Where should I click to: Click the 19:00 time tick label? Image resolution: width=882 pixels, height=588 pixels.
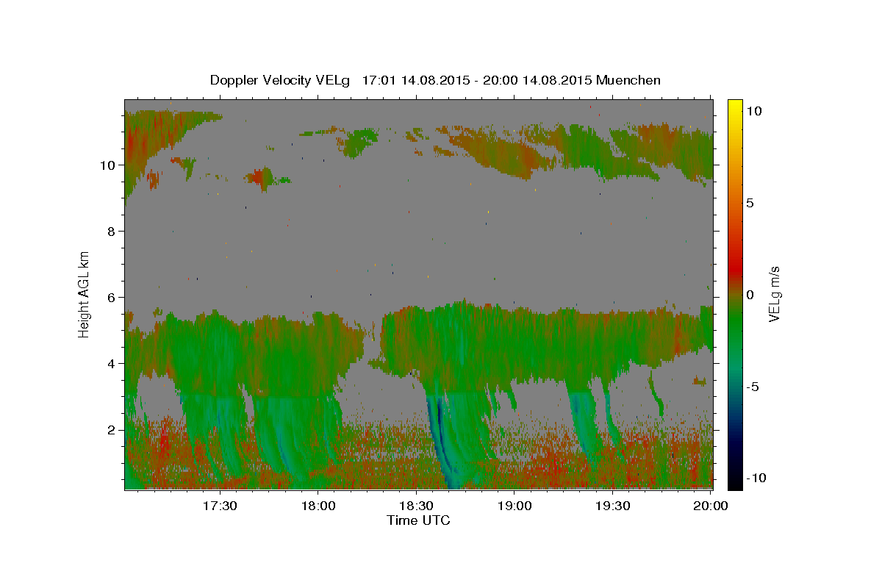pos(514,506)
